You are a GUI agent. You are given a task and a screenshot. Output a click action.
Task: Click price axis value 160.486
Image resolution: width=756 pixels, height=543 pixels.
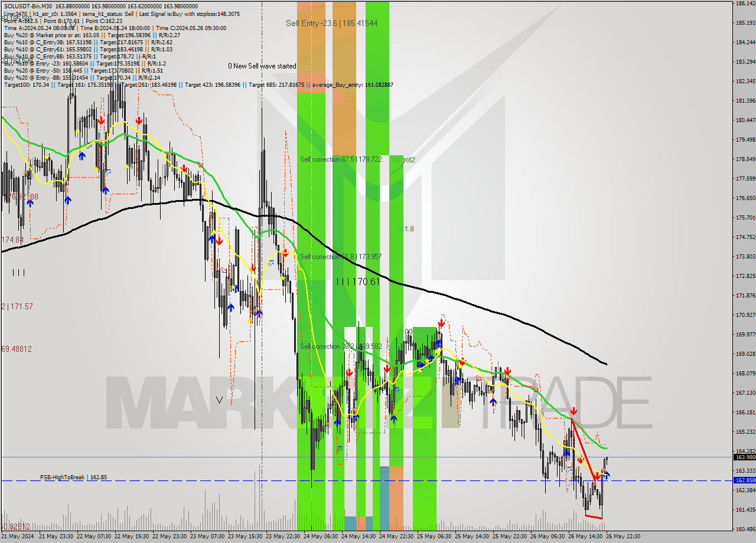coord(745,529)
